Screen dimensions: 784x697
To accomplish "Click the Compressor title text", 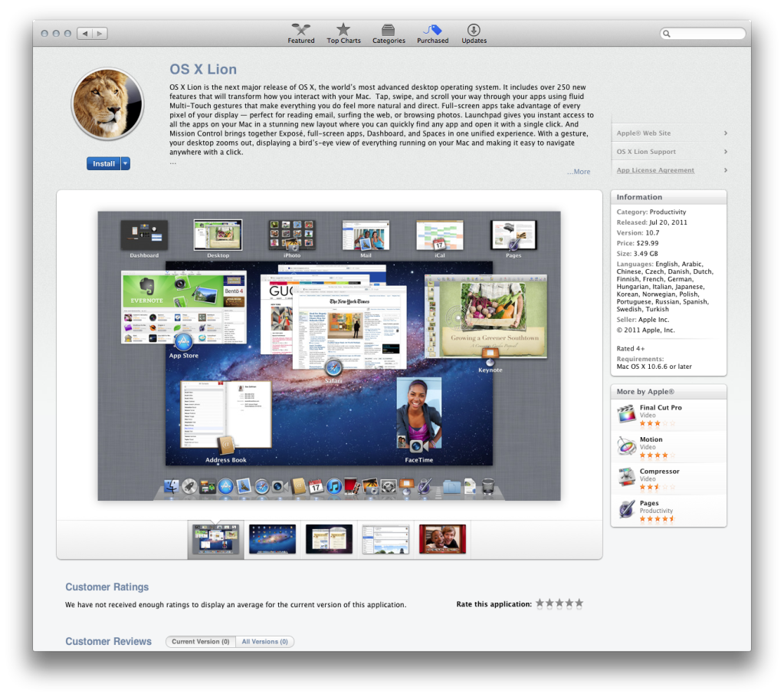I will point(660,472).
